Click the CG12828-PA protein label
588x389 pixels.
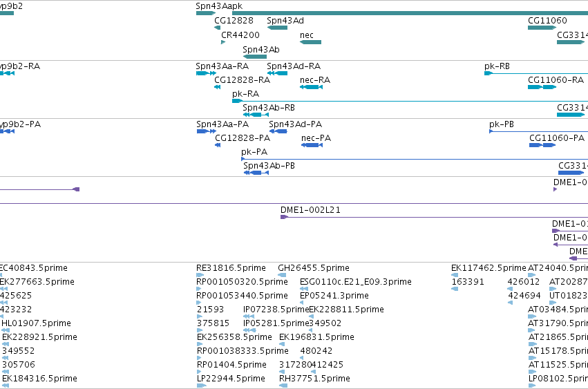[243, 138]
